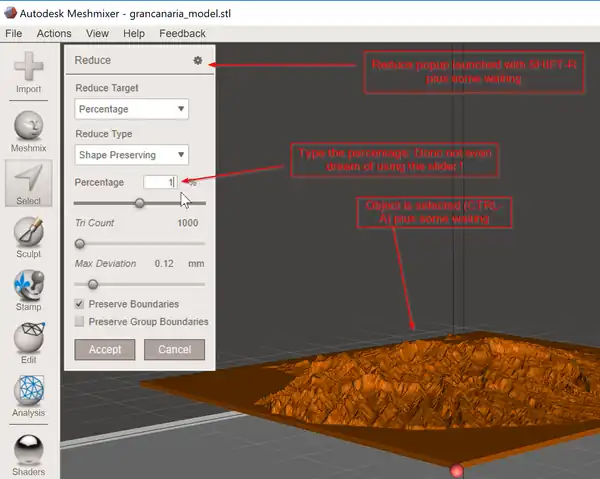Open the File menu

(x=14, y=33)
